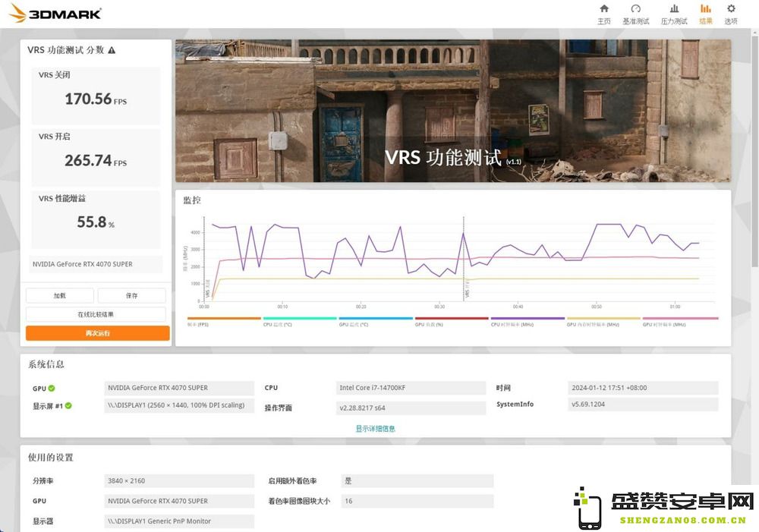
Task: Click the dashed VRS marker line in the chart
Action: click(464, 259)
